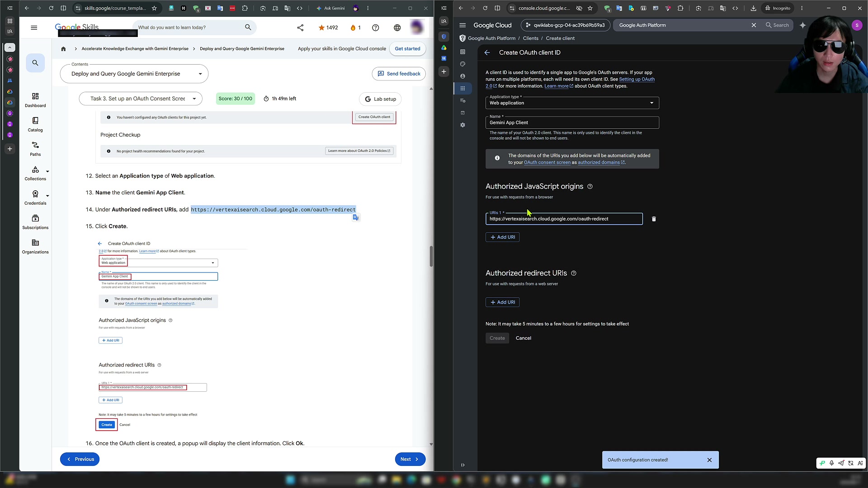Click the URIs 1 input field
The image size is (868, 488).
564,219
